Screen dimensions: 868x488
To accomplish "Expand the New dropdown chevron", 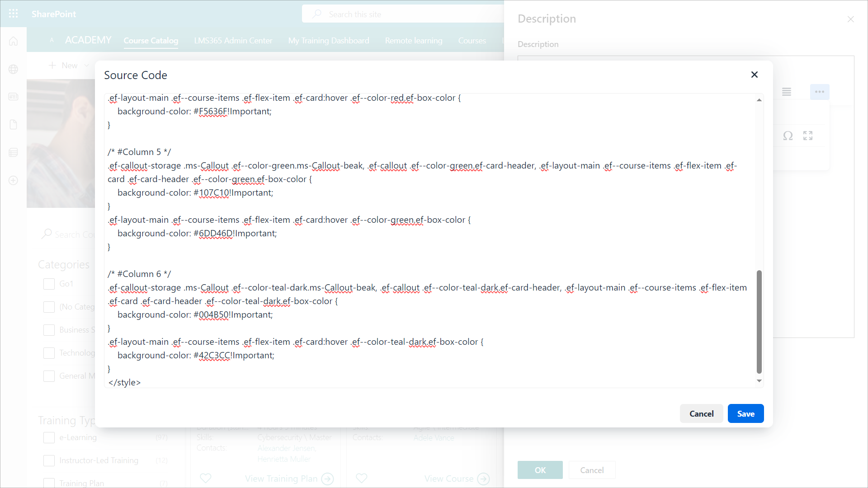I will (x=86, y=66).
